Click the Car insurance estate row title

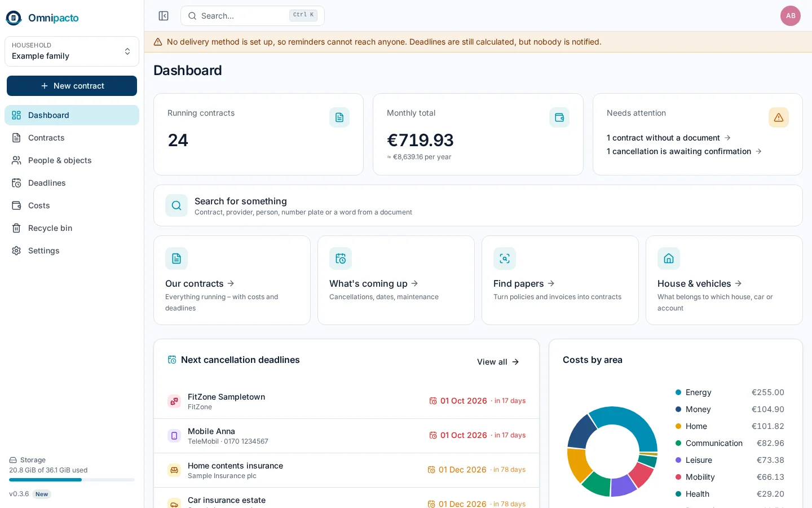tap(227, 500)
